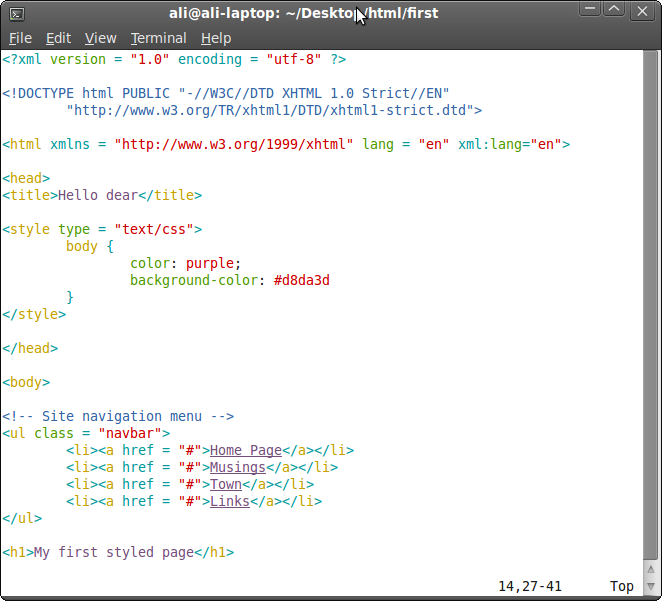Click the '<body>' opening tag
Screen dimensions: 662x601
26,382
